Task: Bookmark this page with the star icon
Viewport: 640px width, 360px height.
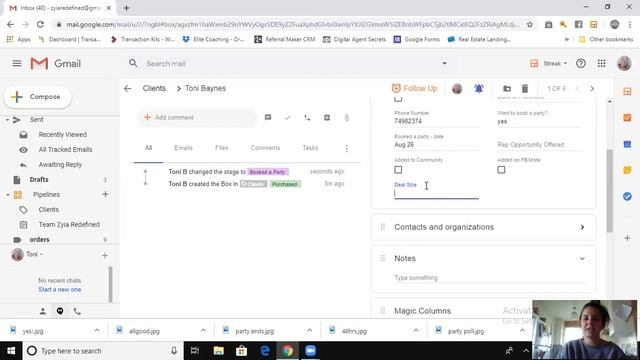Action: [530, 24]
